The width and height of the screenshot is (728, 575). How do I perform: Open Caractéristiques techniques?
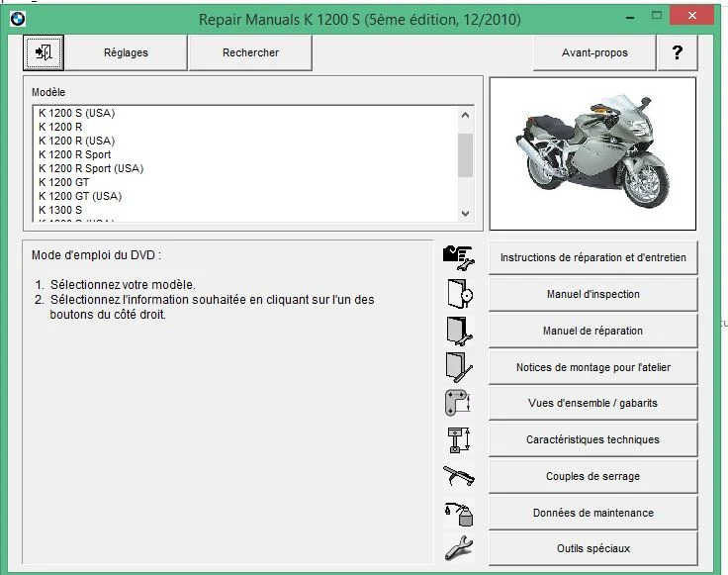click(592, 439)
